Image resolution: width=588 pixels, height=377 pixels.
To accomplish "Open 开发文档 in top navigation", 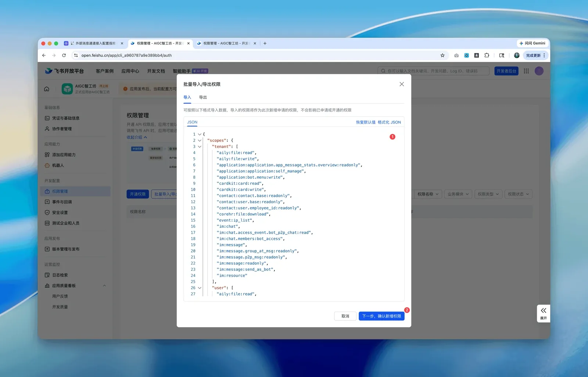I will 156,71.
